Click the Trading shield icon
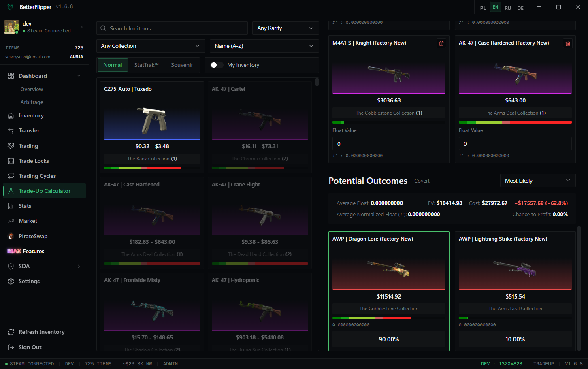This screenshot has width=588, height=369. pos(11,146)
